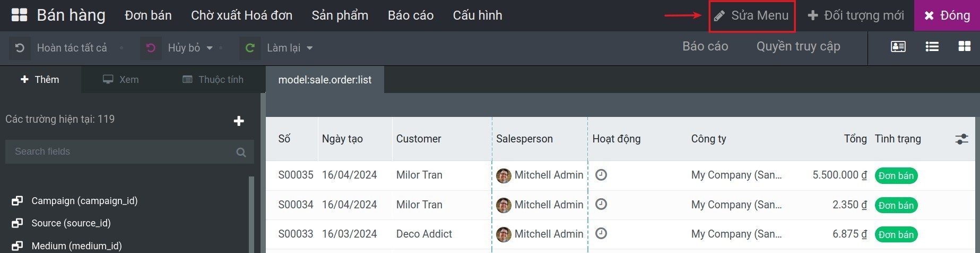Click the search magnifier icon
Screen dimensions: 980x253
(x=241, y=152)
